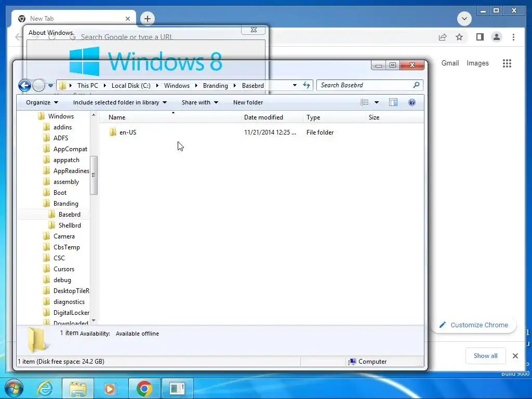Click Basebrd in the address breadcrumb

253,86
